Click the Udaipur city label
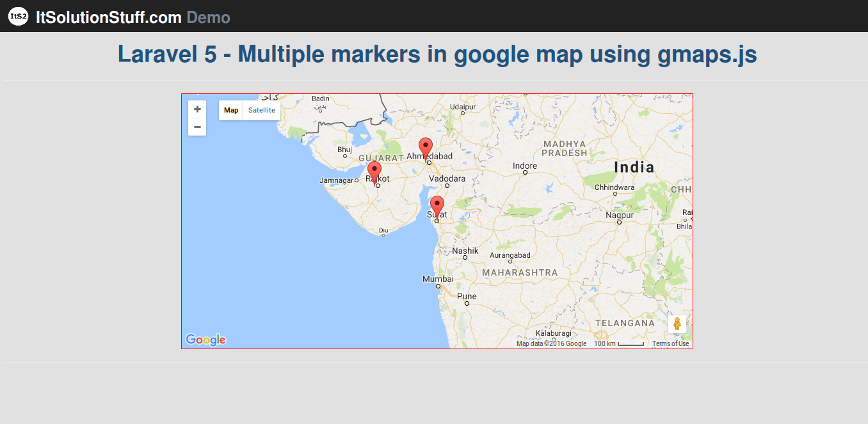The width and height of the screenshot is (868, 424). (x=463, y=107)
